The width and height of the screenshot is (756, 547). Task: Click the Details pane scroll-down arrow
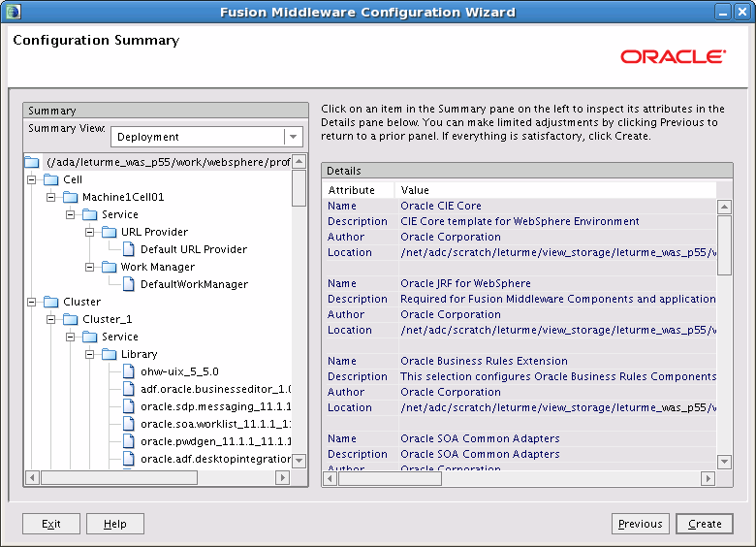coord(724,462)
